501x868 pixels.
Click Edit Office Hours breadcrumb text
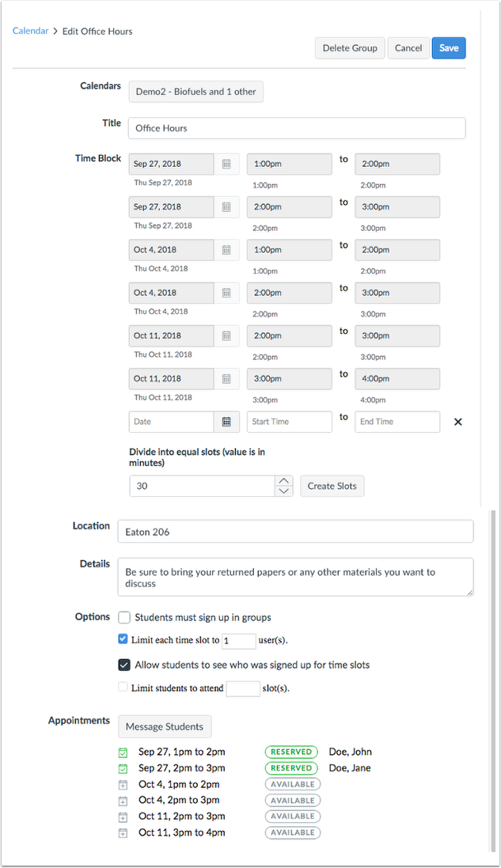[x=97, y=32]
